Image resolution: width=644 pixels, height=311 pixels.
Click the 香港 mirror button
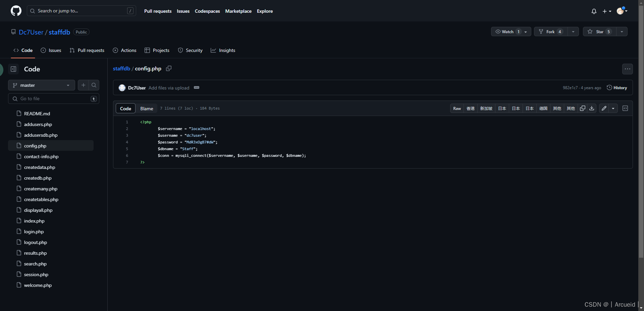(470, 108)
